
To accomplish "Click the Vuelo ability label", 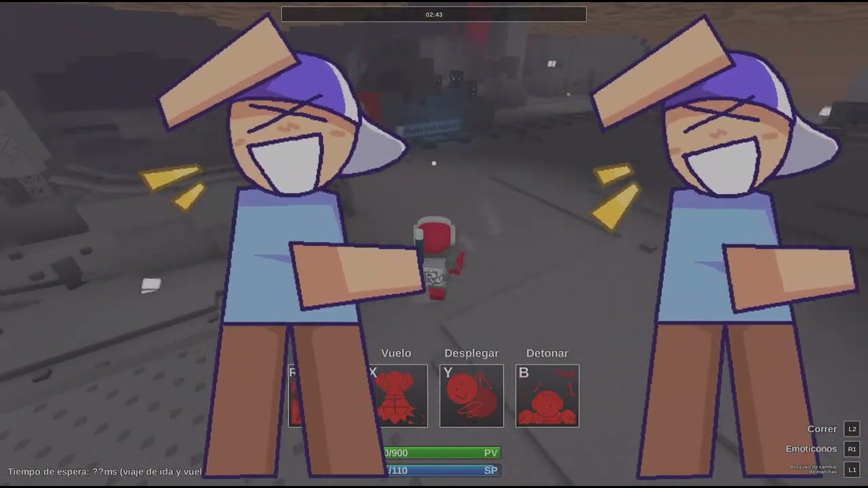I will [x=396, y=353].
